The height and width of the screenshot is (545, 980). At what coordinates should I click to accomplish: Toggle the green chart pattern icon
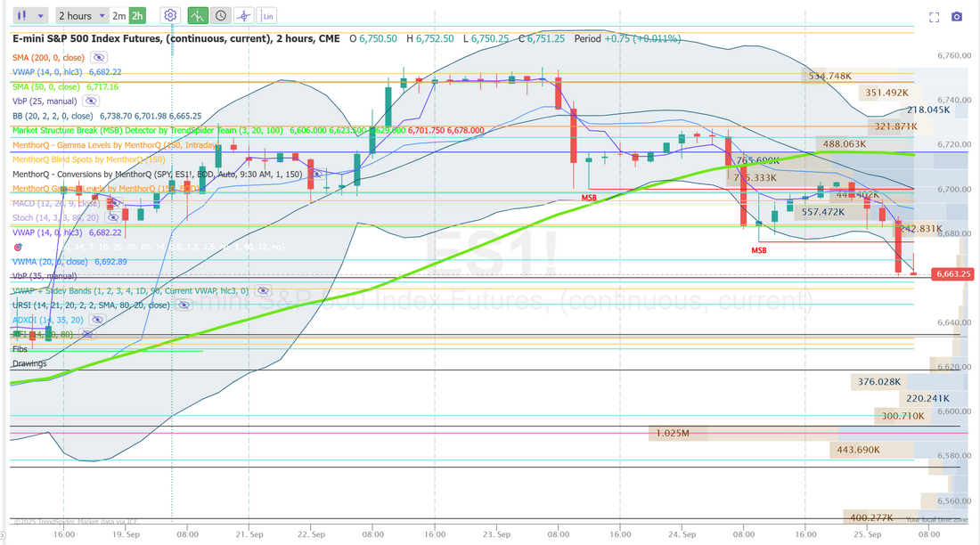[x=198, y=16]
